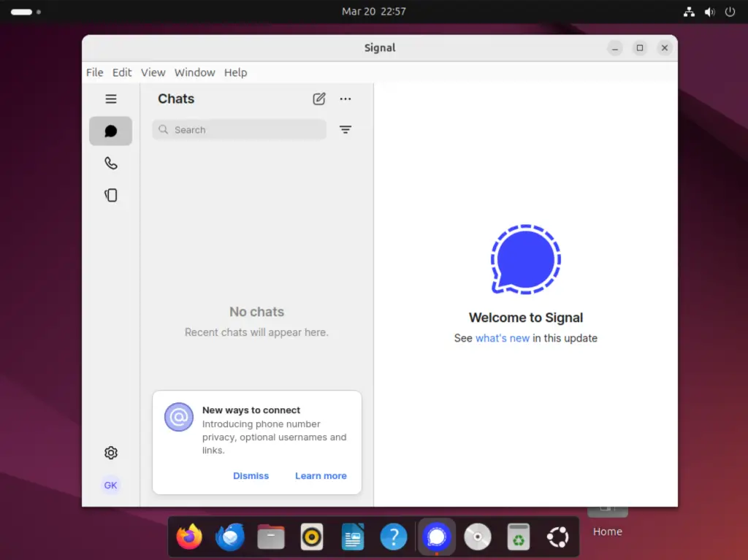Open your GK profile avatar
The width and height of the screenshot is (748, 560).
[110, 485]
